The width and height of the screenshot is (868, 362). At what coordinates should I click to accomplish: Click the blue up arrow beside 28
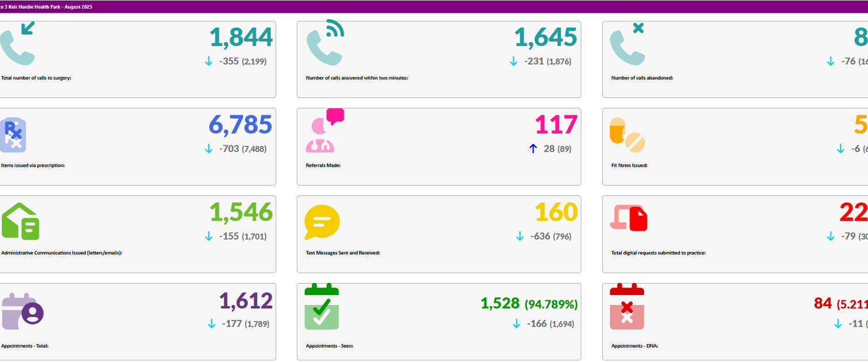[x=533, y=149]
